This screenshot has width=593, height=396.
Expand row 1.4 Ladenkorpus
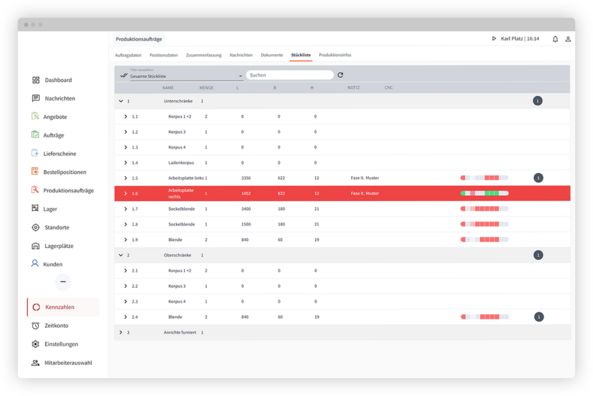coord(126,163)
